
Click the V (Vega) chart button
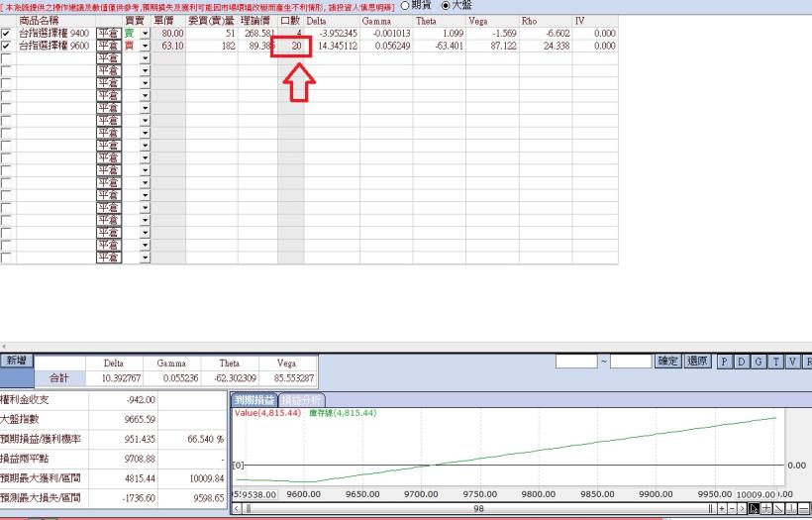tap(794, 363)
